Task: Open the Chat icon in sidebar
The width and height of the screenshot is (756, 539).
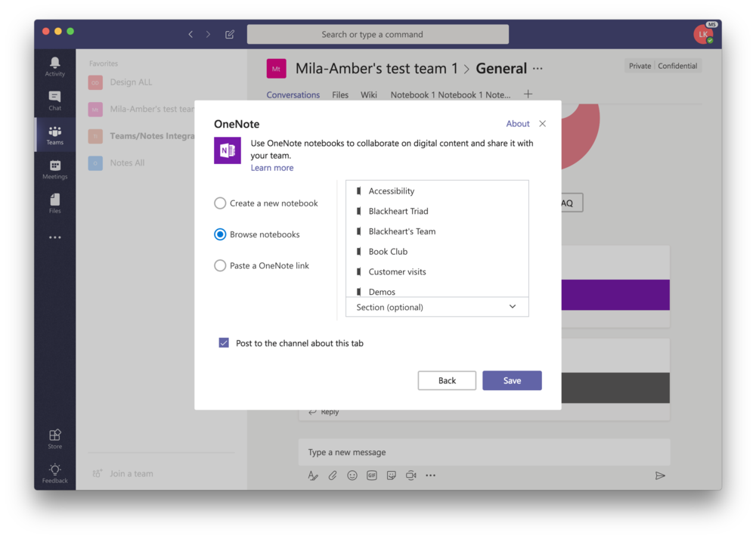Action: (55, 101)
